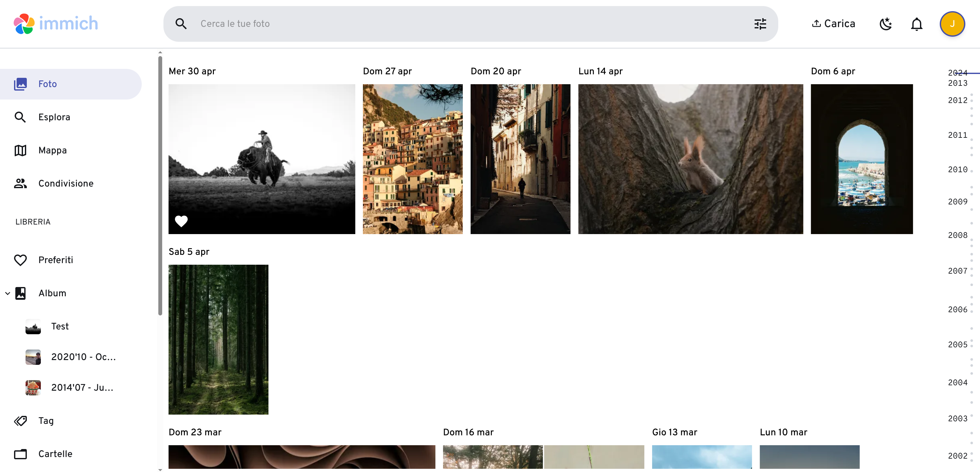Collapse the Album list chevron
Screen dimensions: 980x472
(8, 293)
